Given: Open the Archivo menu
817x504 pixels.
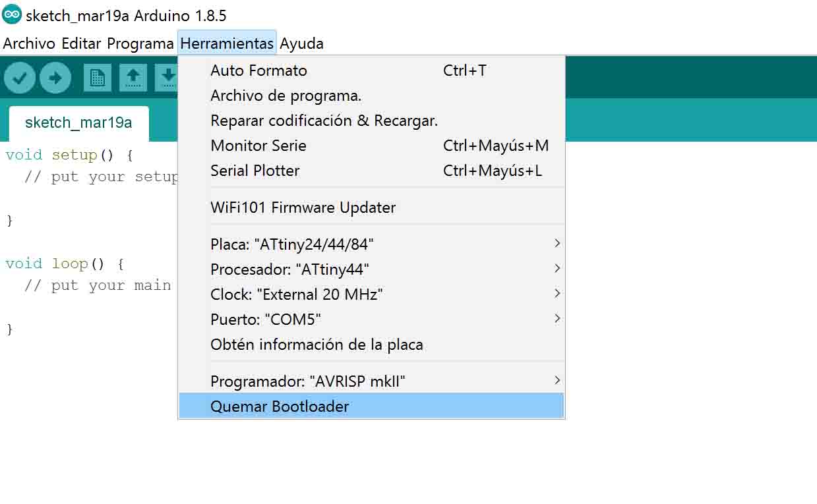Looking at the screenshot, I should click(x=29, y=43).
